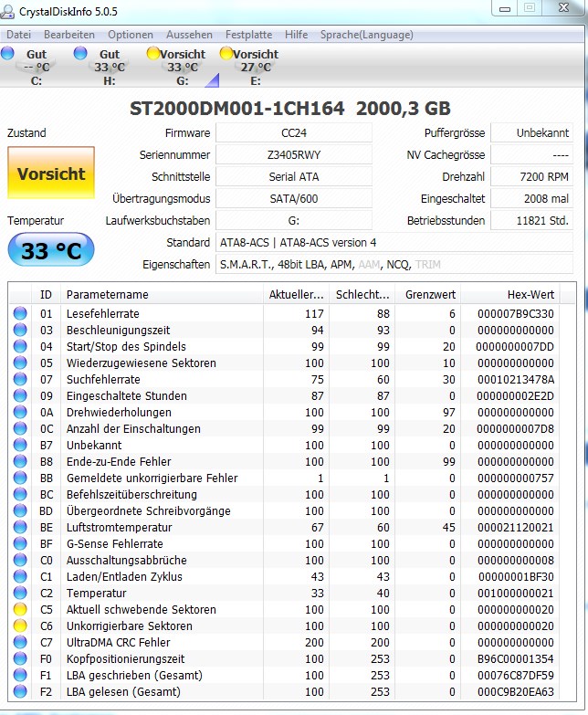The height and width of the screenshot is (715, 588).
Task: Click the Hex-Wert column header
Action: pos(510,295)
